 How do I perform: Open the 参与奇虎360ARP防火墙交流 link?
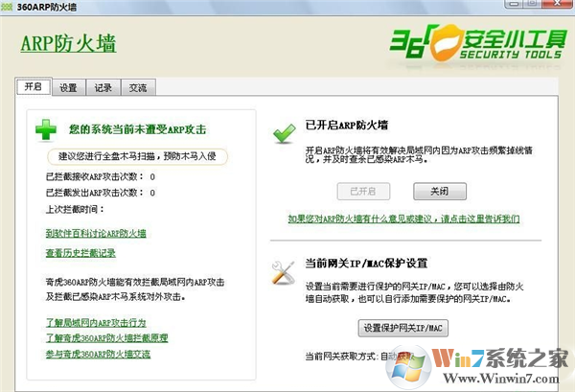click(98, 354)
